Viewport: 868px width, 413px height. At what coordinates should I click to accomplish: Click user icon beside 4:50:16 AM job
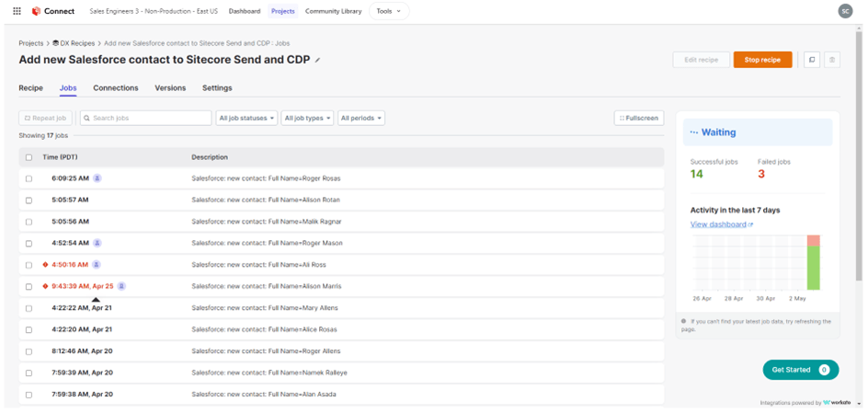97,265
